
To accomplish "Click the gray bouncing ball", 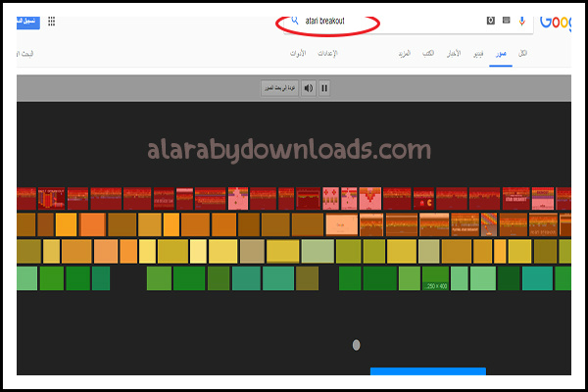I will click(357, 345).
